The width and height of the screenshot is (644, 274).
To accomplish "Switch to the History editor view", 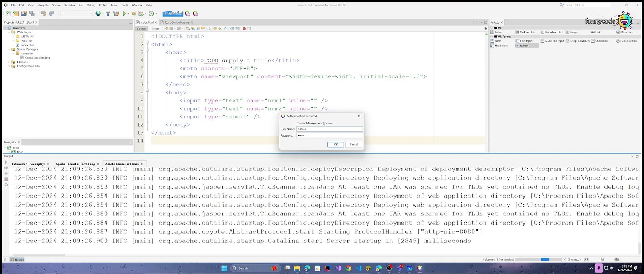I will coord(155,29).
